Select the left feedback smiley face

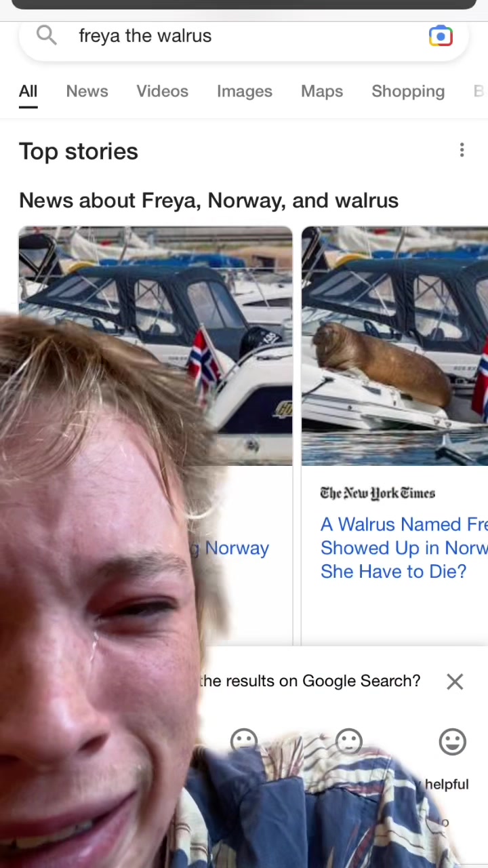[x=244, y=741]
